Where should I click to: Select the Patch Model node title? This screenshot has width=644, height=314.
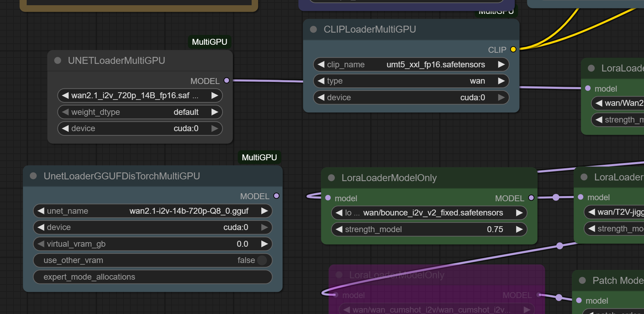click(x=618, y=280)
